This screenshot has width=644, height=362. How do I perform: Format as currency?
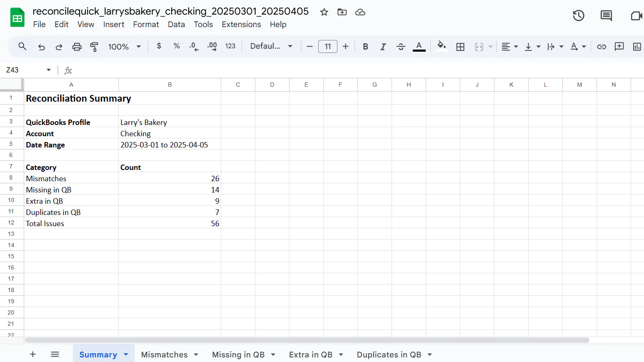point(159,46)
